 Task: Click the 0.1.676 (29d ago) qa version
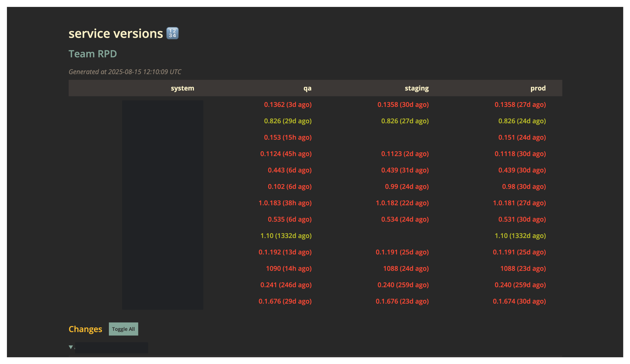click(x=285, y=301)
